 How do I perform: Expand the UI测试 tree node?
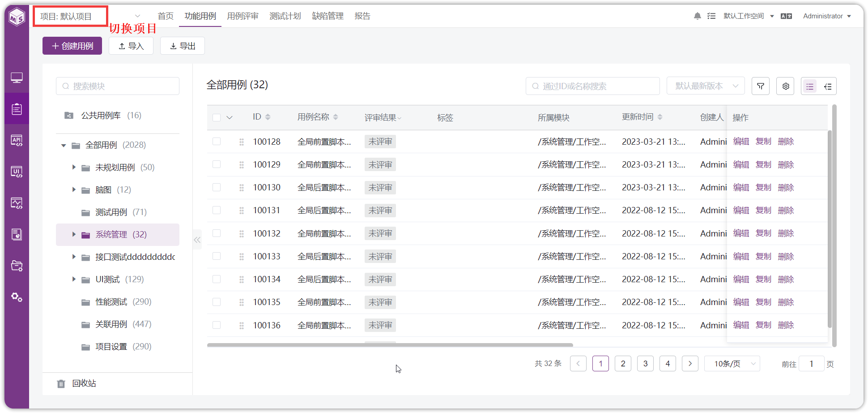tap(74, 279)
